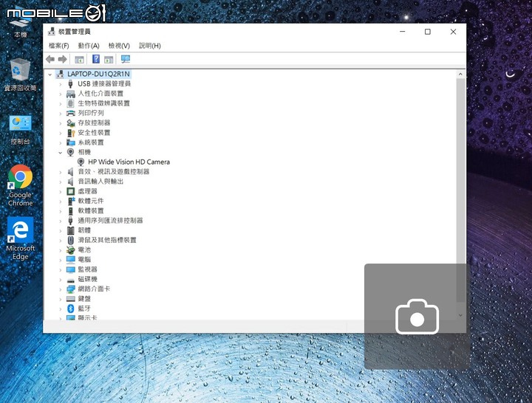The width and height of the screenshot is (532, 403).
Task: Expand the 軟體元件 node
Action: click(x=61, y=201)
